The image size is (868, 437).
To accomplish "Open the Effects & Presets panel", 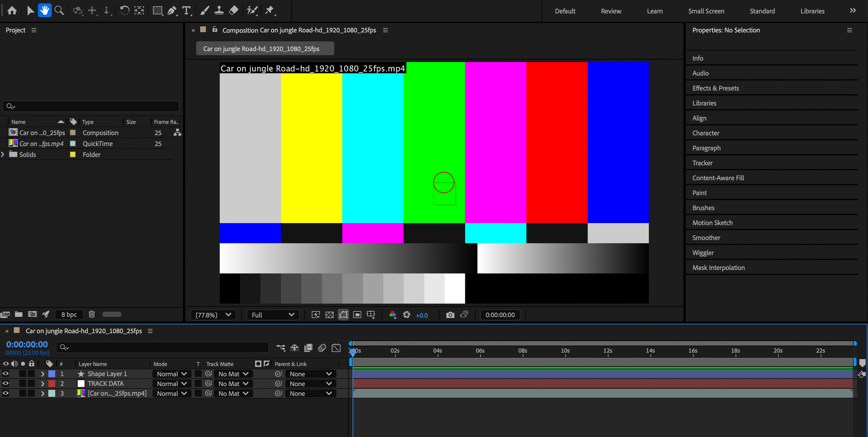I will [x=715, y=88].
